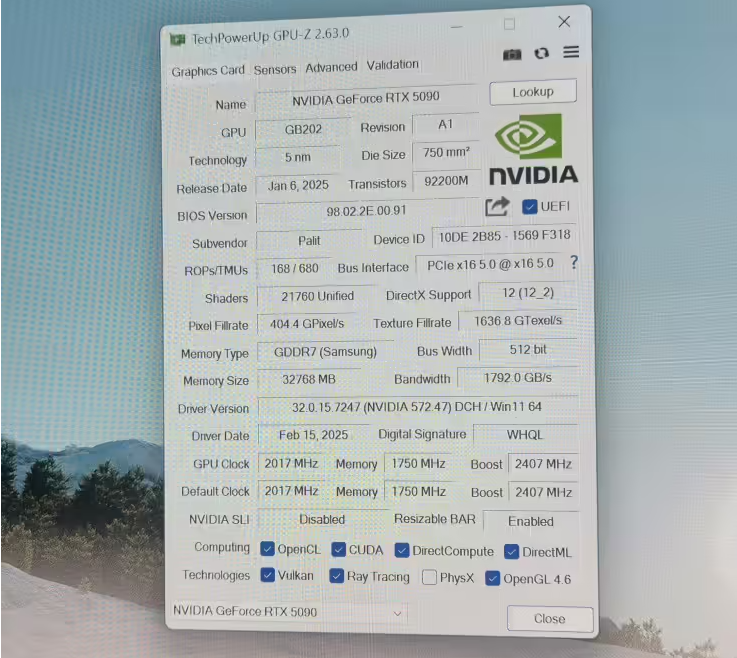Toggle the UEFI checkbox
The image size is (737, 658).
pos(530,207)
